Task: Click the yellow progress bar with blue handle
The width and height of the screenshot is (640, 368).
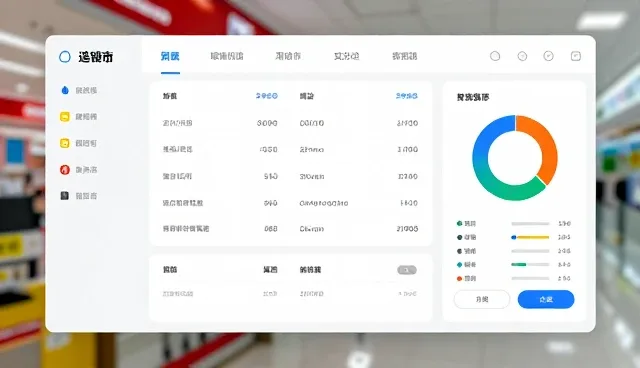Action: tap(530, 237)
